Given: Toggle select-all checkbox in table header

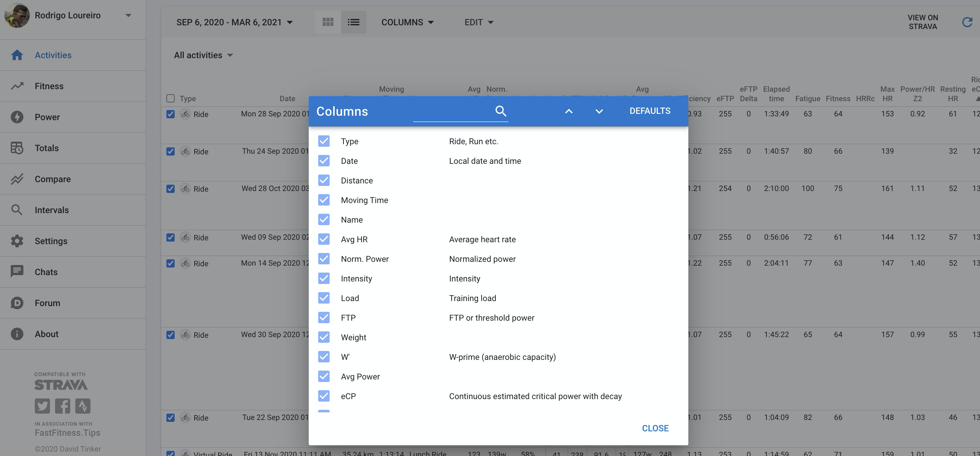Looking at the screenshot, I should tap(171, 98).
